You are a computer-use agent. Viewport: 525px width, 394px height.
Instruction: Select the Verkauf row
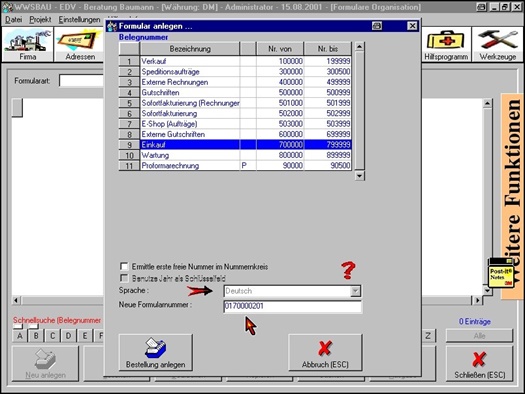click(235, 61)
